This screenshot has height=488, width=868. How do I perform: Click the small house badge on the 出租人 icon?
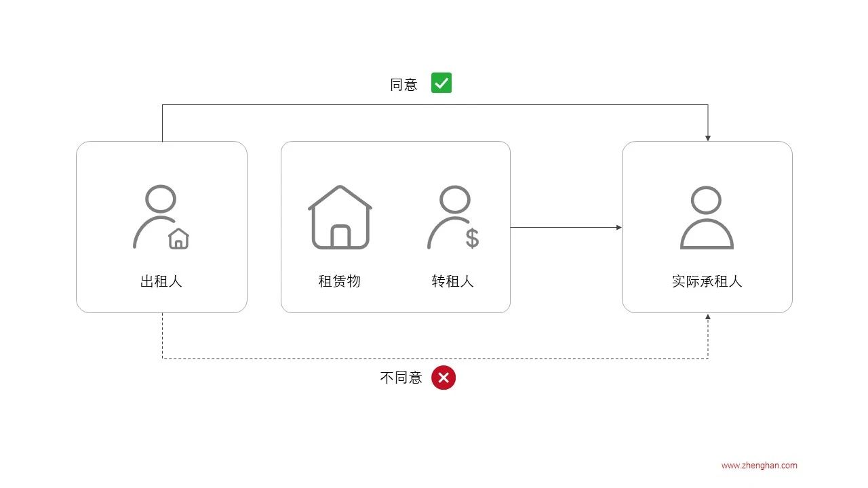(179, 239)
